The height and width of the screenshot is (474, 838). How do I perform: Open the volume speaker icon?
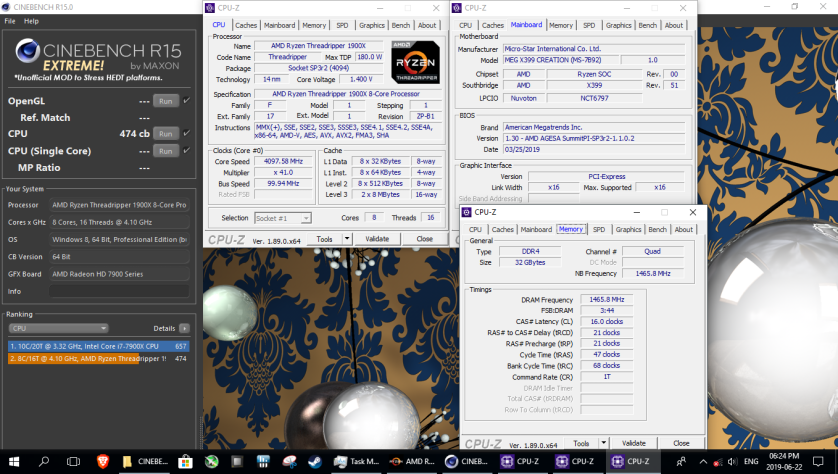pyautogui.click(x=732, y=462)
